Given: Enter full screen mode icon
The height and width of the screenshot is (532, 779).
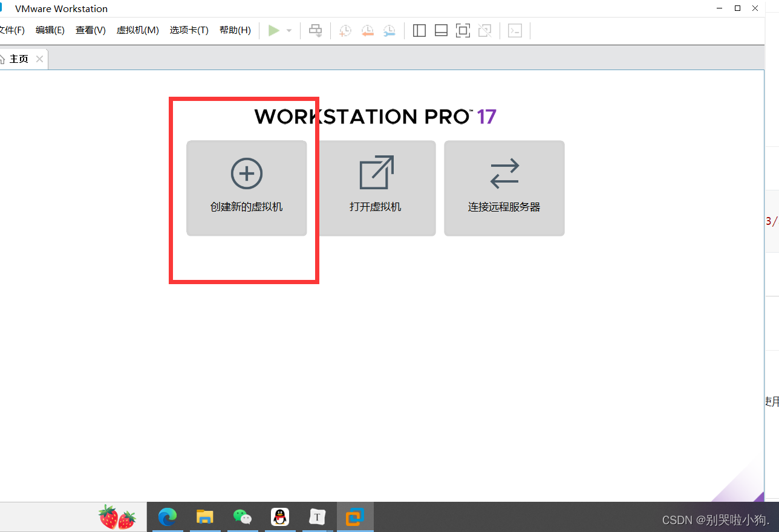Looking at the screenshot, I should coord(463,30).
